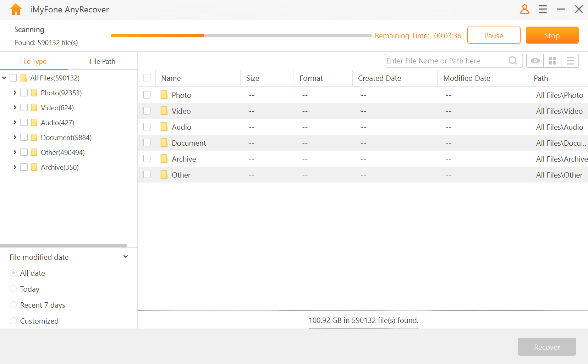Select the checkbox for the Video row
The width and height of the screenshot is (588, 364).
(147, 111)
